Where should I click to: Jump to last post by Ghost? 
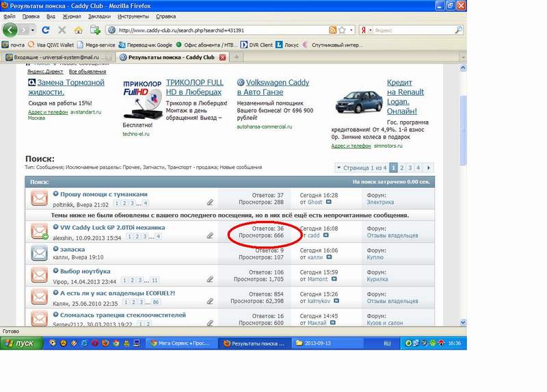(x=329, y=202)
